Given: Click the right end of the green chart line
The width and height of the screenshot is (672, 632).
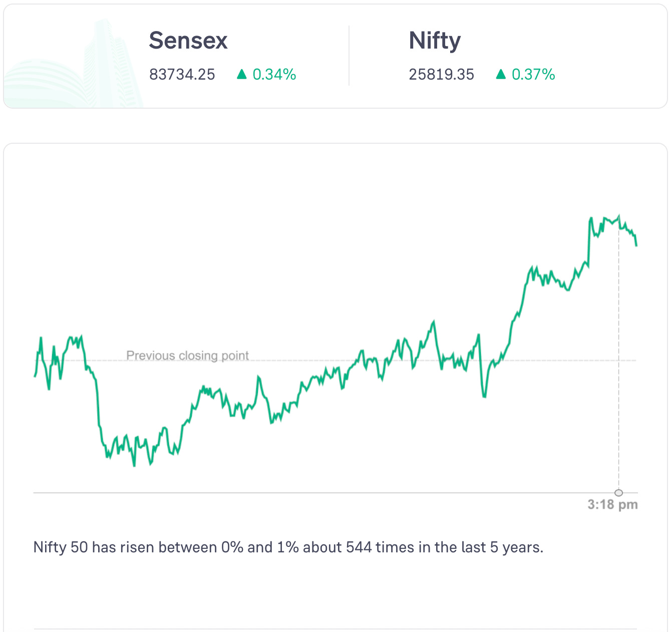Looking at the screenshot, I should (x=636, y=245).
